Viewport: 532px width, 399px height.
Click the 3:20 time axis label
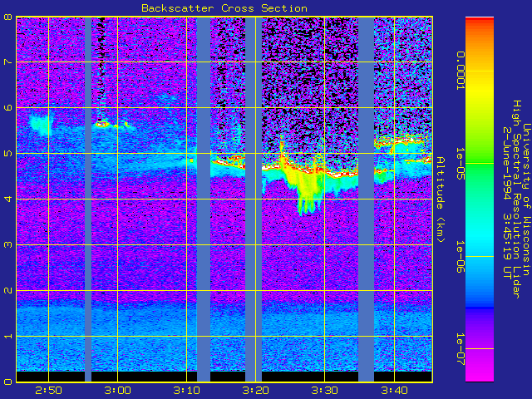click(x=255, y=391)
